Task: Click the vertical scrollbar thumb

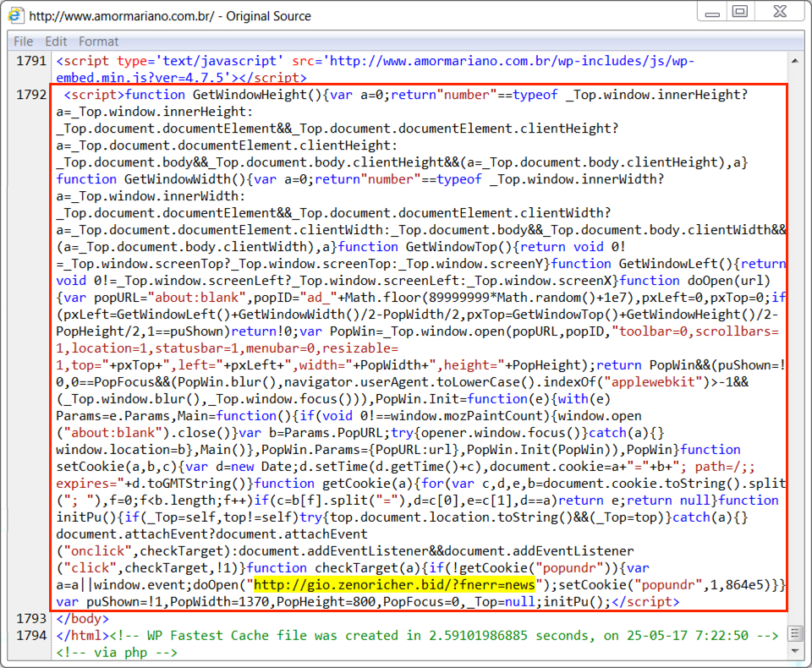Action: click(x=795, y=633)
